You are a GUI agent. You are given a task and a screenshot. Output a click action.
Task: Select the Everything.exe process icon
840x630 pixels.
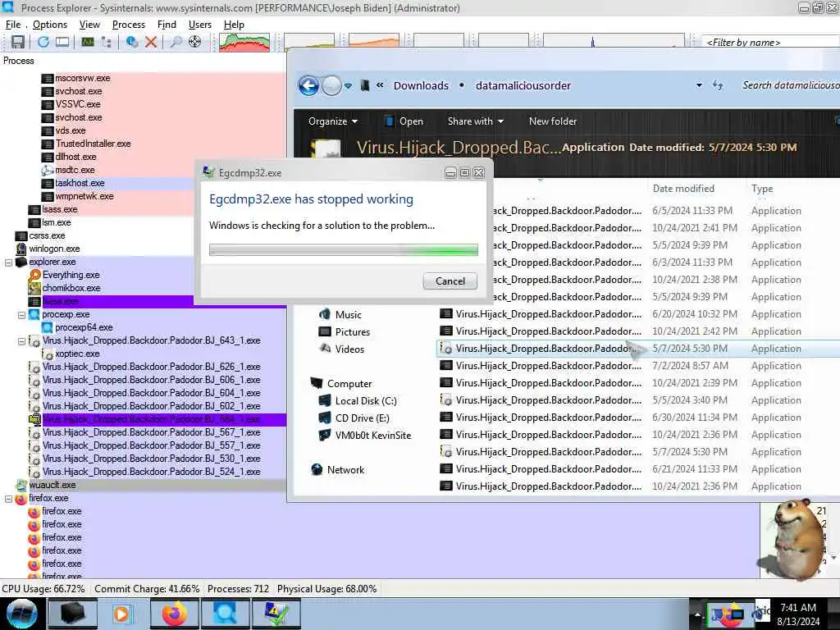[x=34, y=275]
